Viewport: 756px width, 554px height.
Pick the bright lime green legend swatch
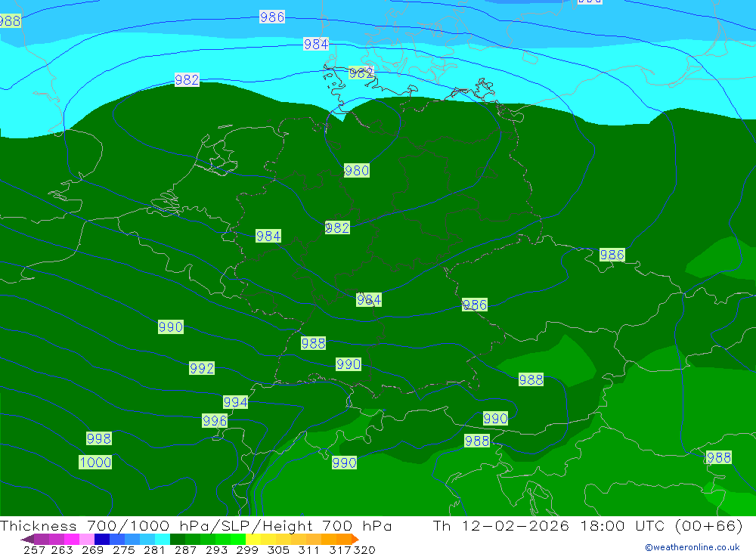[238, 539]
